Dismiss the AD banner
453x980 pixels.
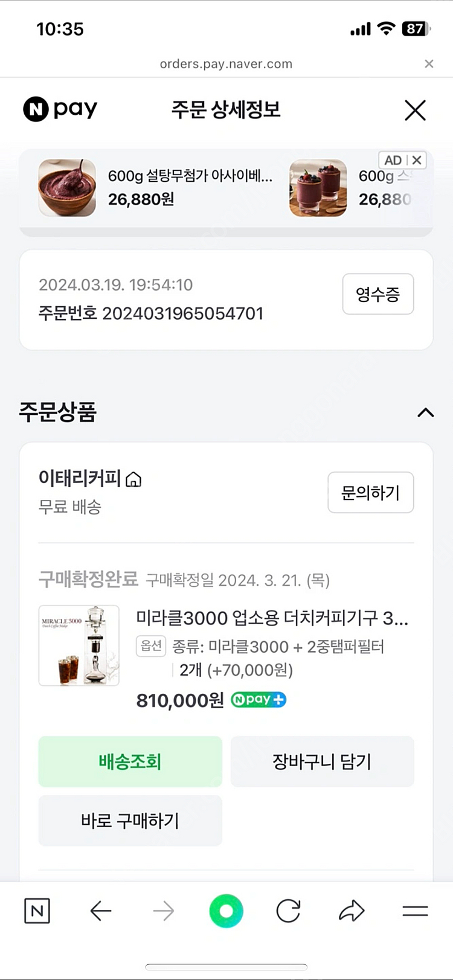click(417, 160)
